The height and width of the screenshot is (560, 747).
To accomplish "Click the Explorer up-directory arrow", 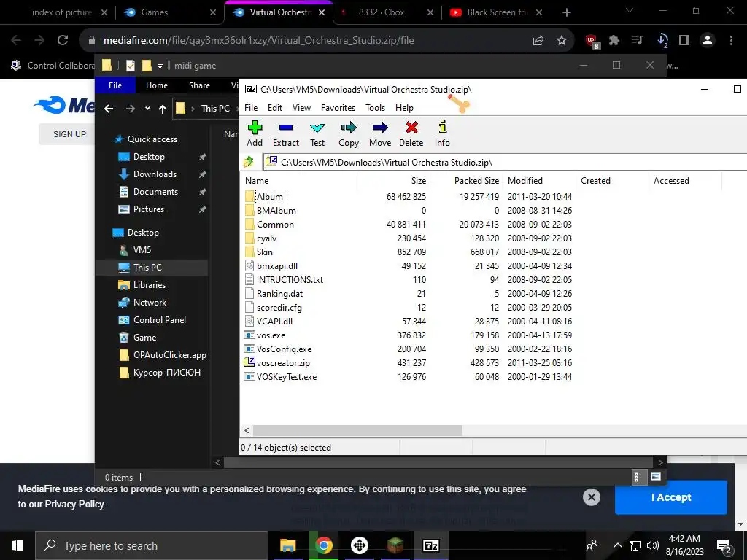I will (x=163, y=109).
